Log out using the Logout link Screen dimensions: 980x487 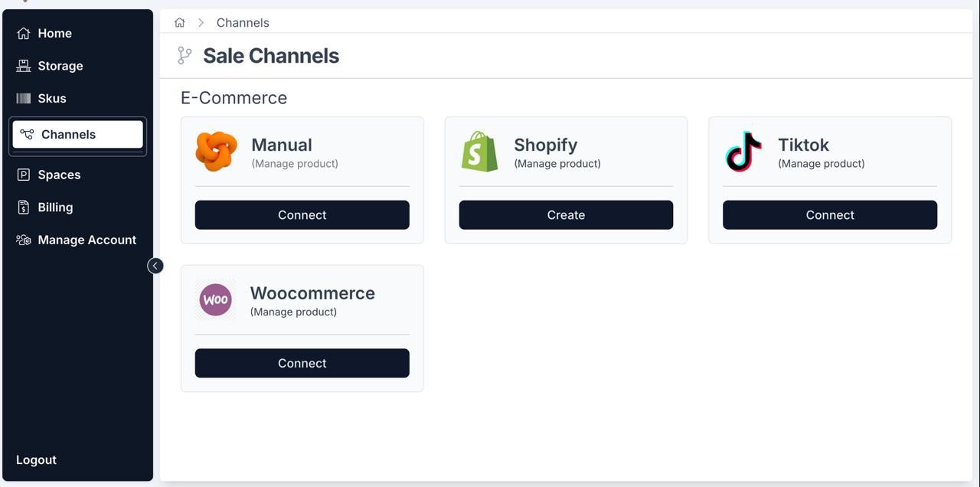coord(36,459)
